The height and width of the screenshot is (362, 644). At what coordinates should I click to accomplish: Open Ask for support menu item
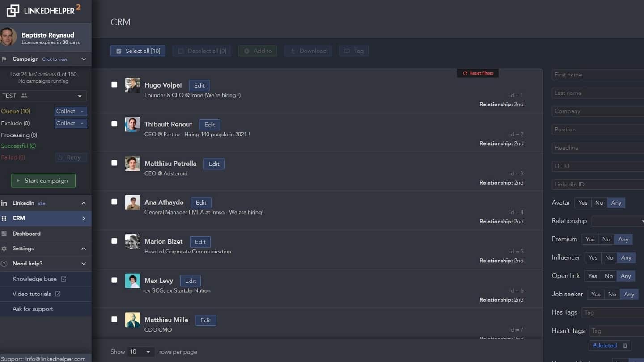click(46, 309)
